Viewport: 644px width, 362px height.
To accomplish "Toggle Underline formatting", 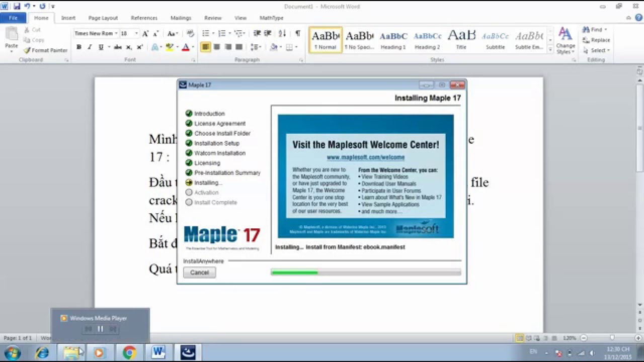I will point(101,47).
